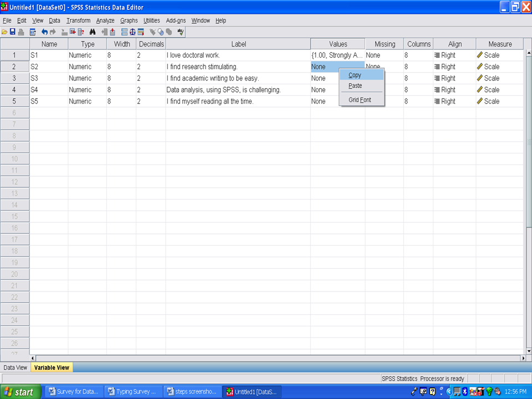
Task: Click the Bluetooth icon in system tray
Action: point(464,392)
